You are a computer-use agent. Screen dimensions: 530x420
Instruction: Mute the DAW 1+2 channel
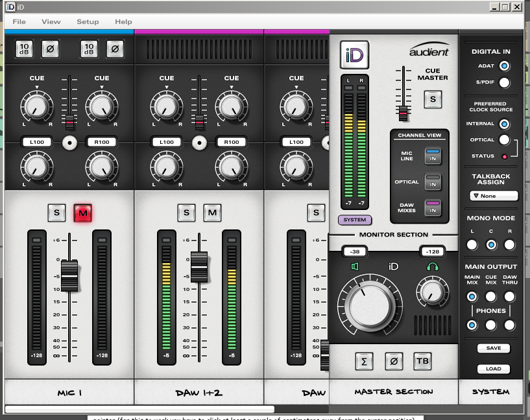(x=212, y=213)
